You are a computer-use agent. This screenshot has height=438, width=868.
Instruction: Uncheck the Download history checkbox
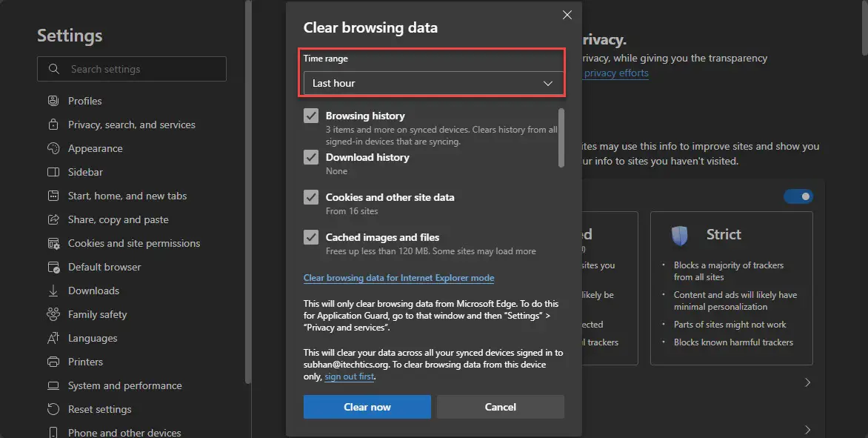coord(311,157)
